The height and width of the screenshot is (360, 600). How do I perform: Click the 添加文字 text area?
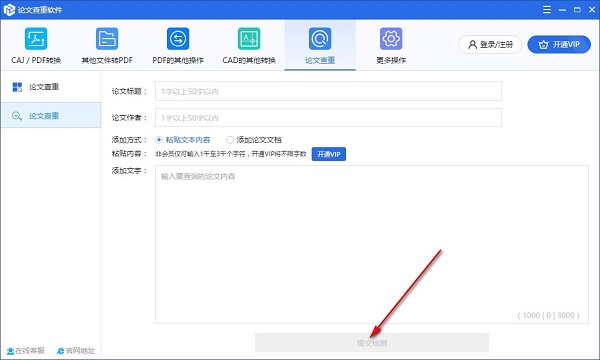click(372, 244)
